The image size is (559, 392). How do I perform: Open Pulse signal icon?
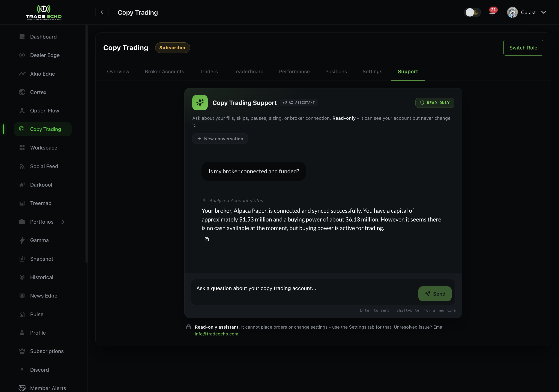22,314
